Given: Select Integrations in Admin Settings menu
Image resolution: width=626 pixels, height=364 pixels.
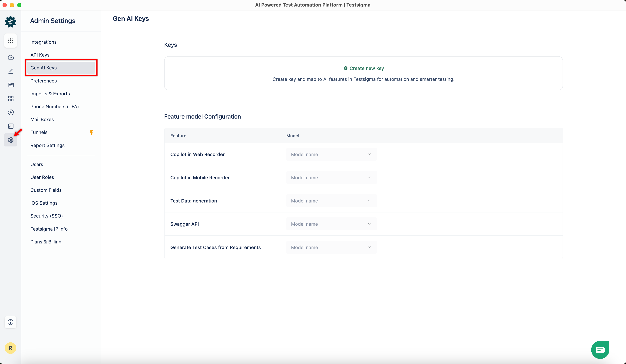Looking at the screenshot, I should coord(43,42).
